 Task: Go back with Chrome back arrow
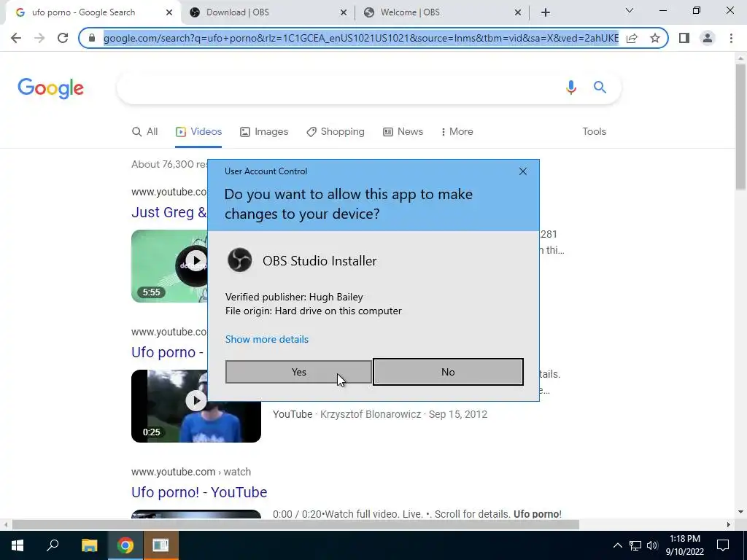click(x=16, y=38)
